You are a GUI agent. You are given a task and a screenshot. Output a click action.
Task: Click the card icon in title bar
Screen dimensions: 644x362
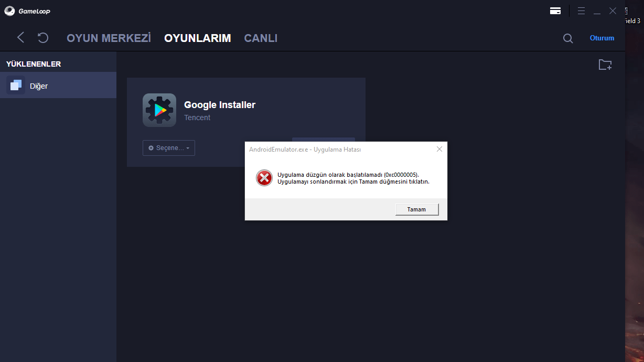tap(555, 10)
